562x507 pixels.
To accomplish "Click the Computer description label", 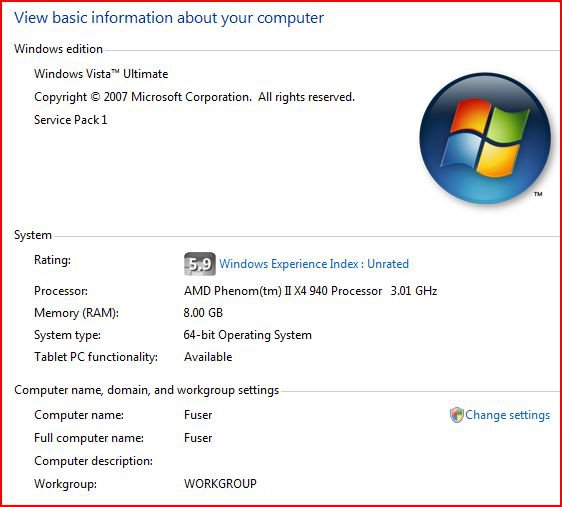I will 94,461.
